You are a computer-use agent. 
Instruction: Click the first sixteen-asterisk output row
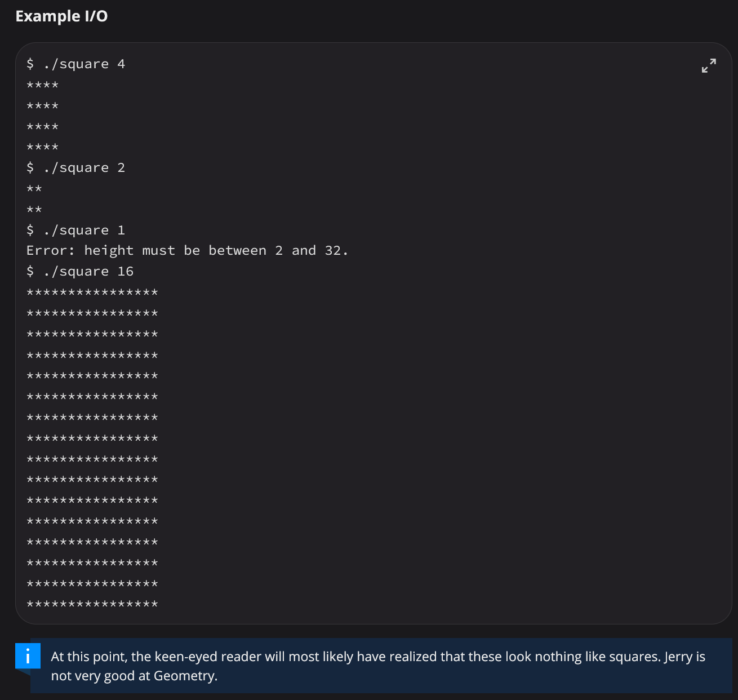[92, 293]
